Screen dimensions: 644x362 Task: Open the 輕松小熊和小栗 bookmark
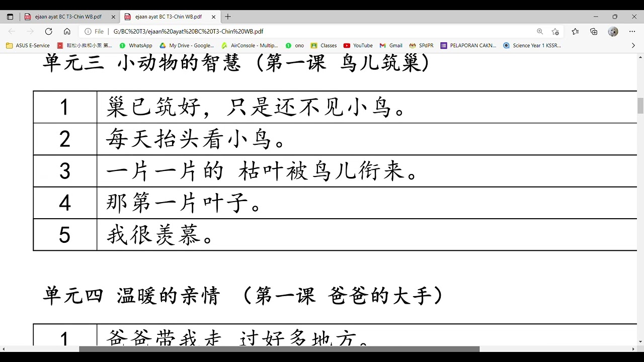(x=85, y=45)
